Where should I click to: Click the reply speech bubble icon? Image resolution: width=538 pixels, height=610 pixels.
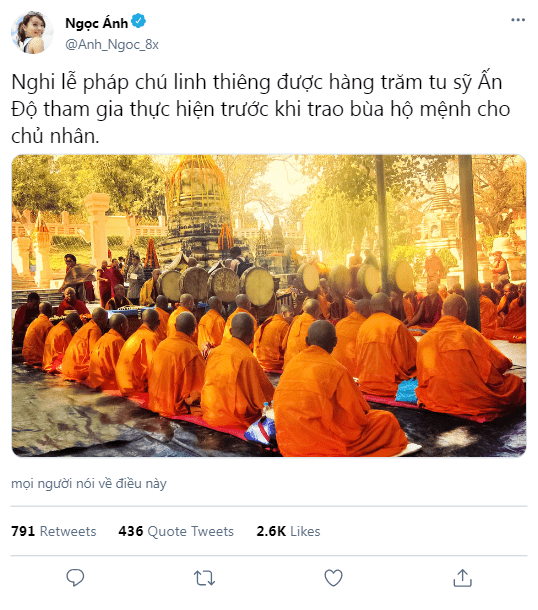[x=75, y=577]
